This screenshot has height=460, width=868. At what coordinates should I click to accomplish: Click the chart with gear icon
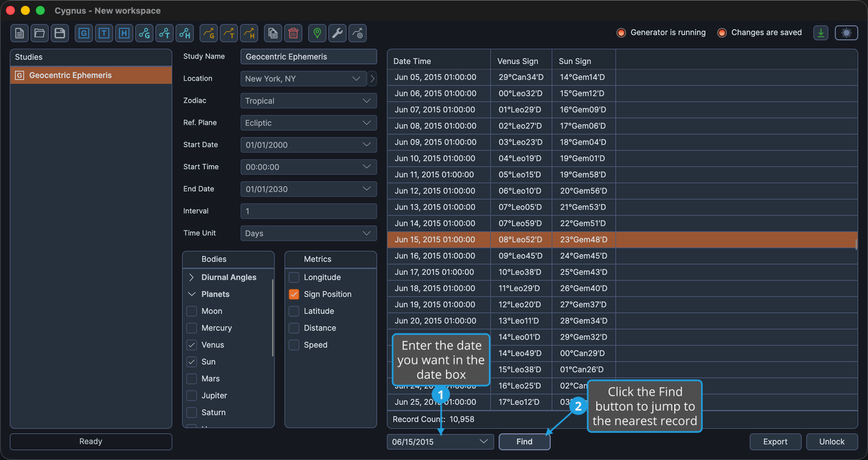[358, 32]
